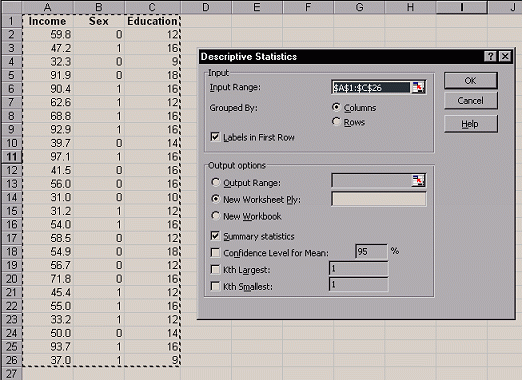
Task: Click cell with income 39.7
Action: coord(48,143)
